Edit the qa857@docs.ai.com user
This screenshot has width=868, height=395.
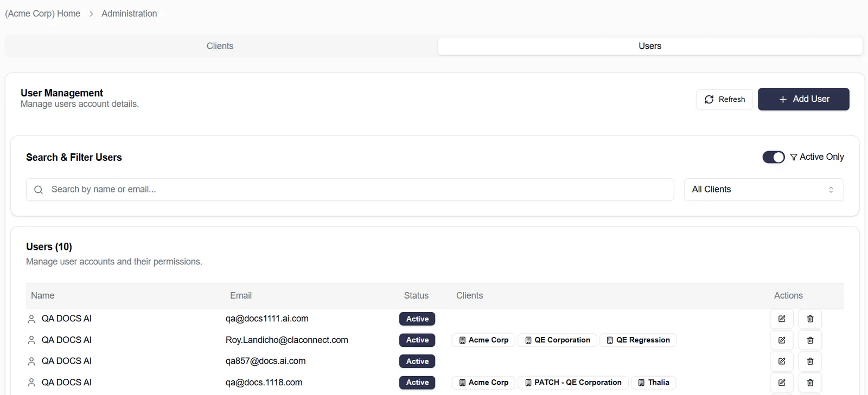(782, 361)
